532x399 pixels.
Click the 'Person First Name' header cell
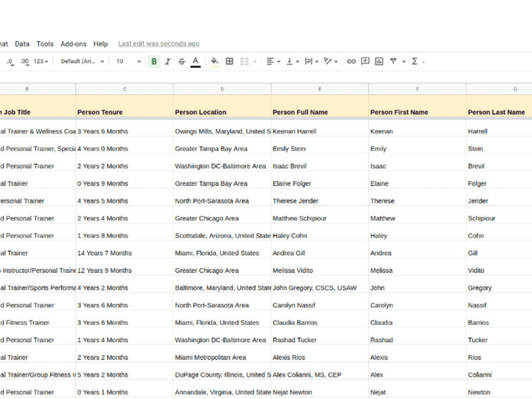tap(417, 107)
